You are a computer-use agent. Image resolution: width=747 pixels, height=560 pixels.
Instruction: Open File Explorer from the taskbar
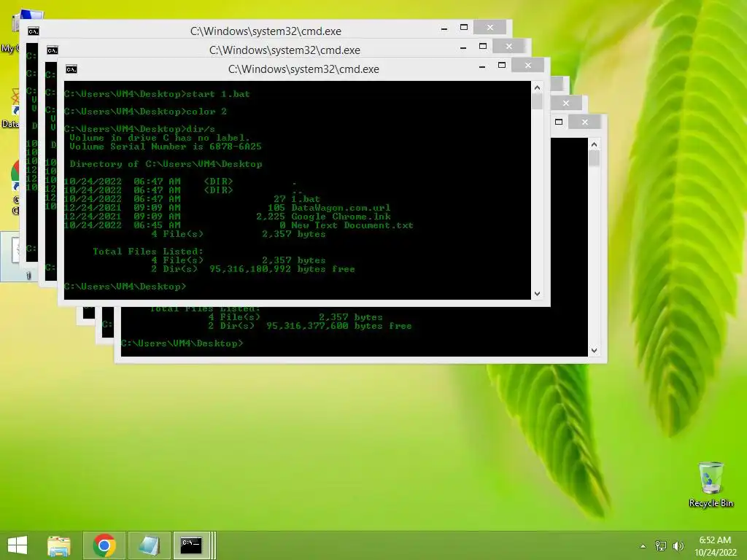click(x=59, y=545)
